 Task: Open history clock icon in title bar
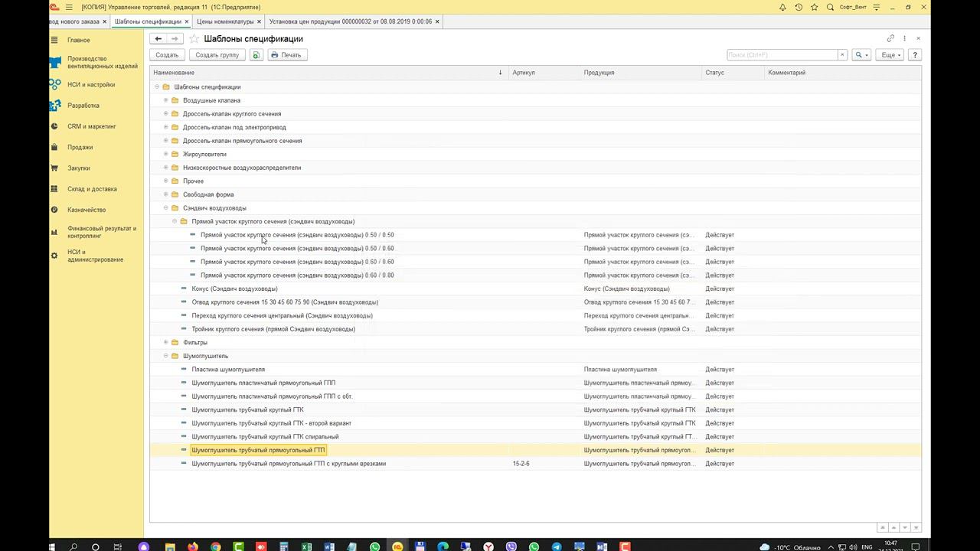(x=799, y=7)
